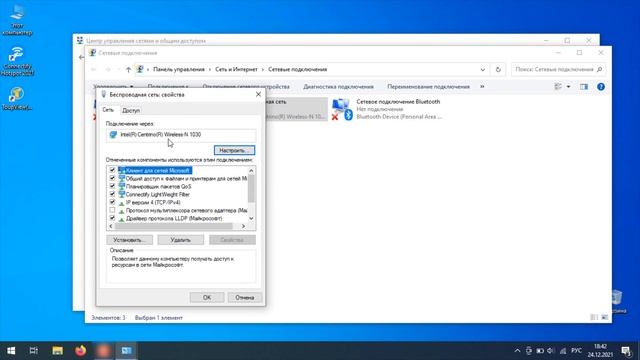This screenshot has width=640, height=360.
Task: Click OK in the properties dialog
Action: point(207,297)
